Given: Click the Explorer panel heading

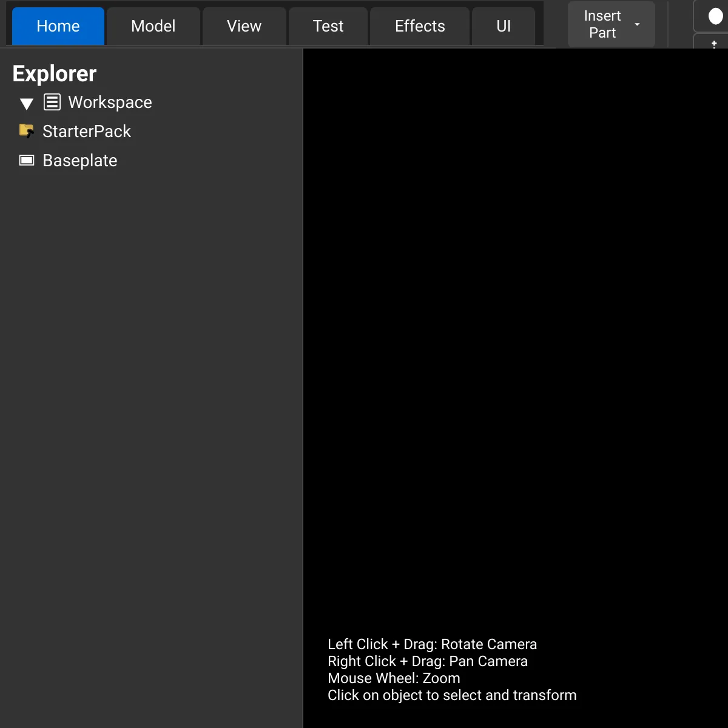Looking at the screenshot, I should point(55,74).
